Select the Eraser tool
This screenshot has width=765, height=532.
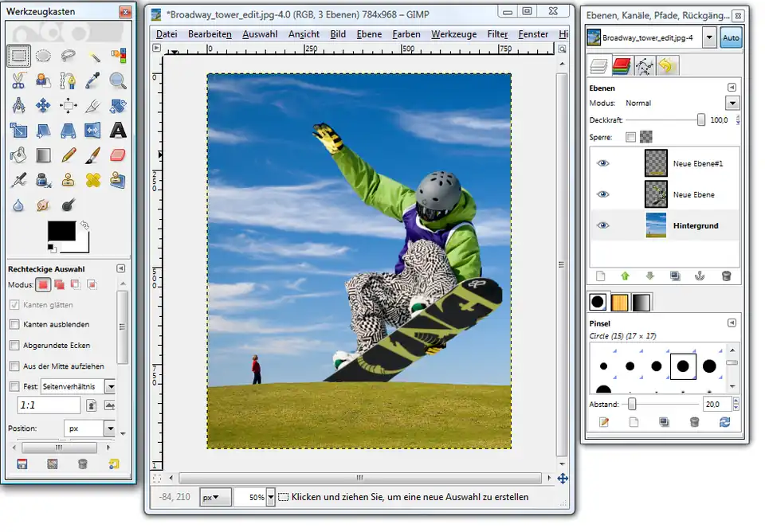[x=118, y=155]
